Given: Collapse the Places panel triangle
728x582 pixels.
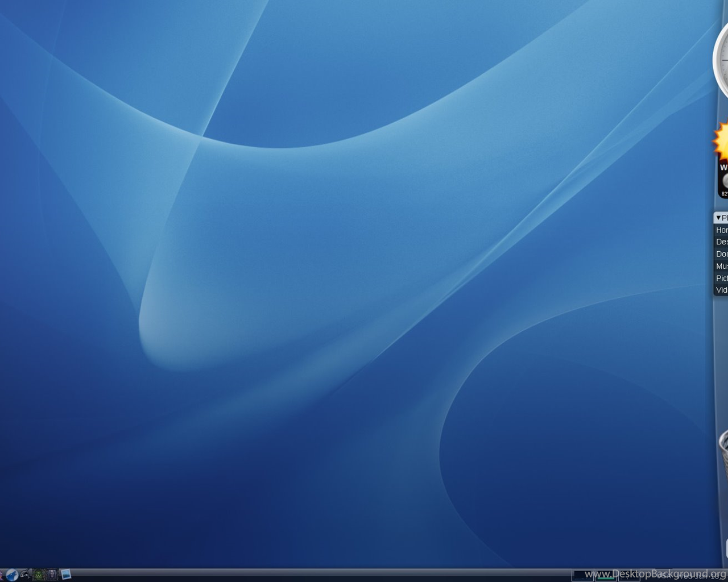Looking at the screenshot, I should click(x=718, y=218).
